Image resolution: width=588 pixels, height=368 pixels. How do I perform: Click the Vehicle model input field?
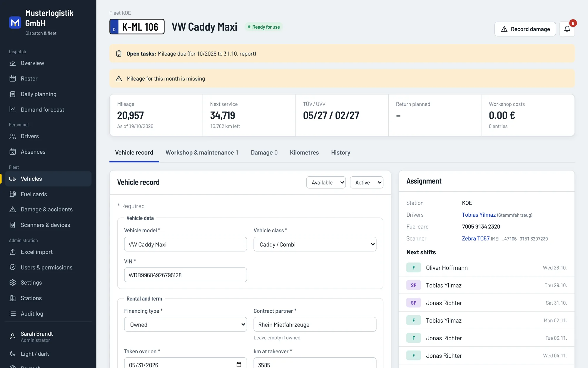(x=186, y=244)
